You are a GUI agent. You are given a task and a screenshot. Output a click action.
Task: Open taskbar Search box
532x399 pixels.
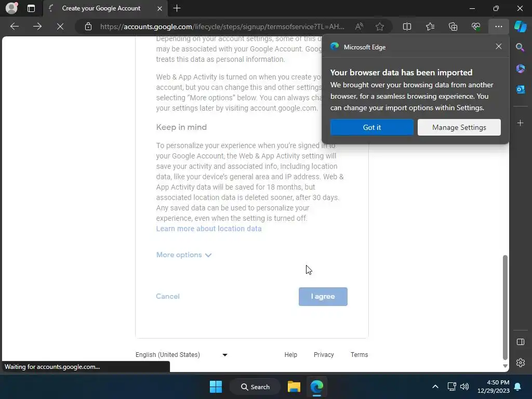pos(255,387)
